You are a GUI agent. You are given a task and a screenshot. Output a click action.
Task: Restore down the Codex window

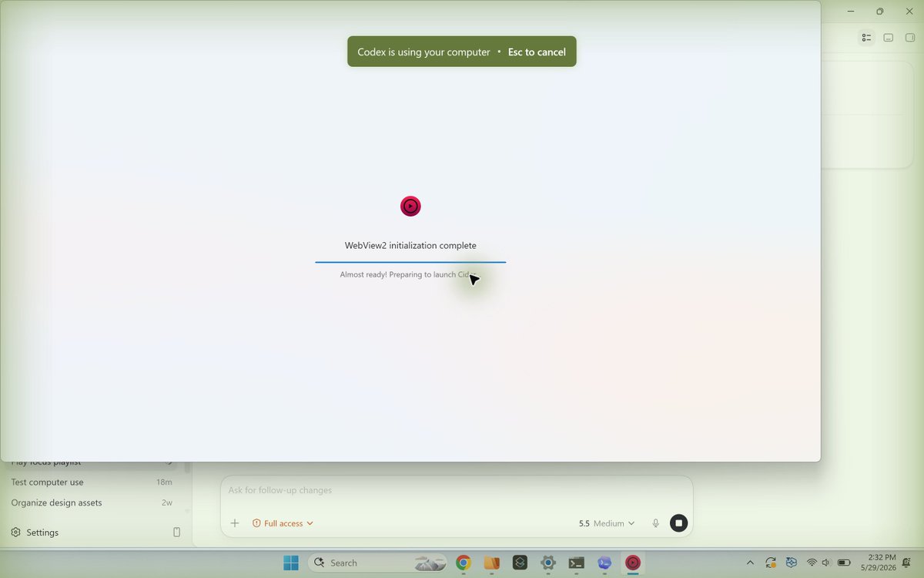tap(880, 12)
